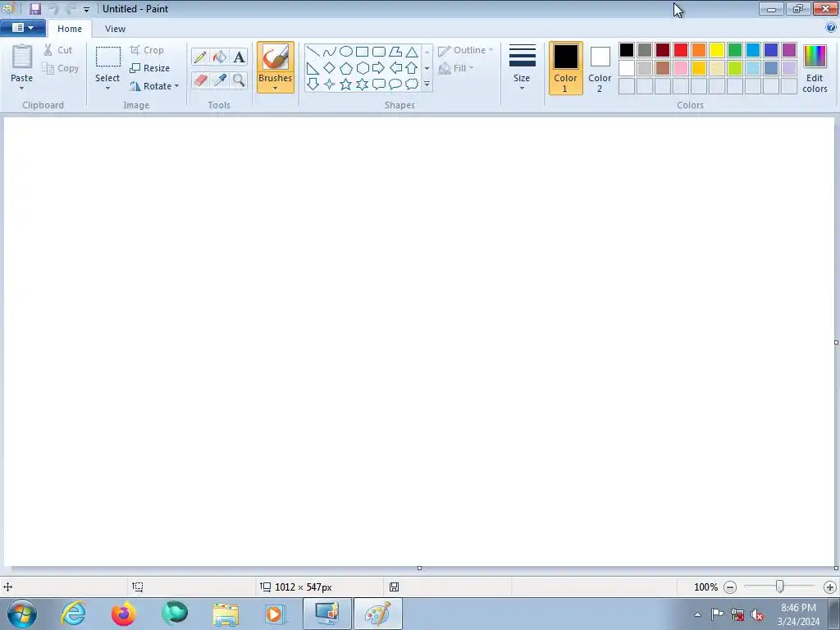Click the zoom in plus button

point(830,587)
